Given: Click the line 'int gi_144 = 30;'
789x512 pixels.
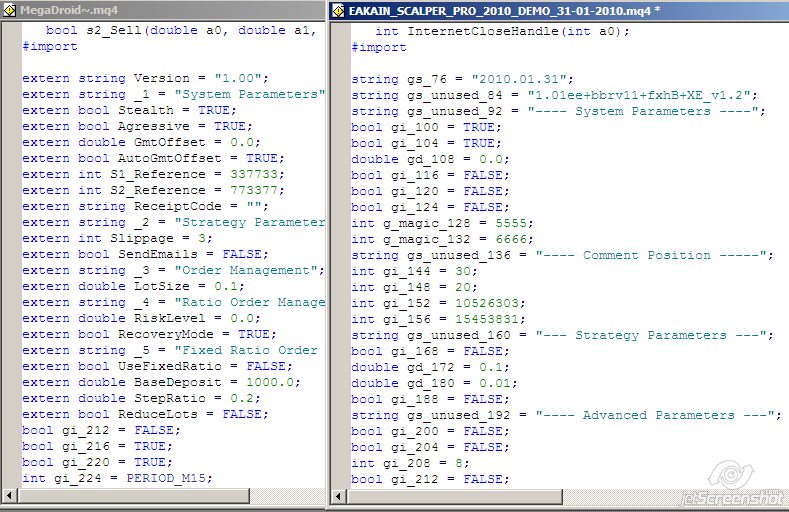Looking at the screenshot, I should coord(414,272).
